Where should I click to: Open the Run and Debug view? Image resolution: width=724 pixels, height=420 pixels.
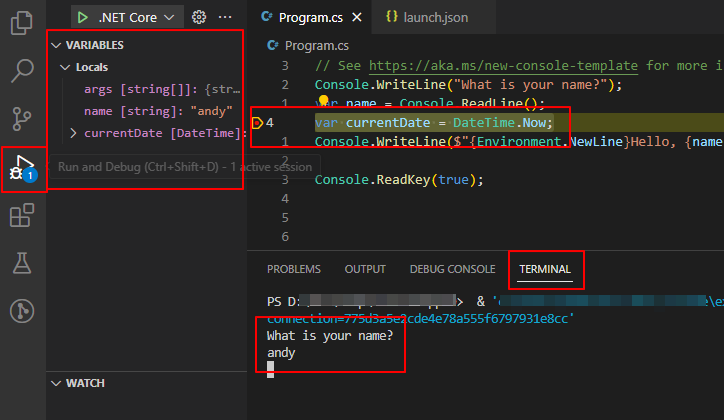tap(22, 168)
